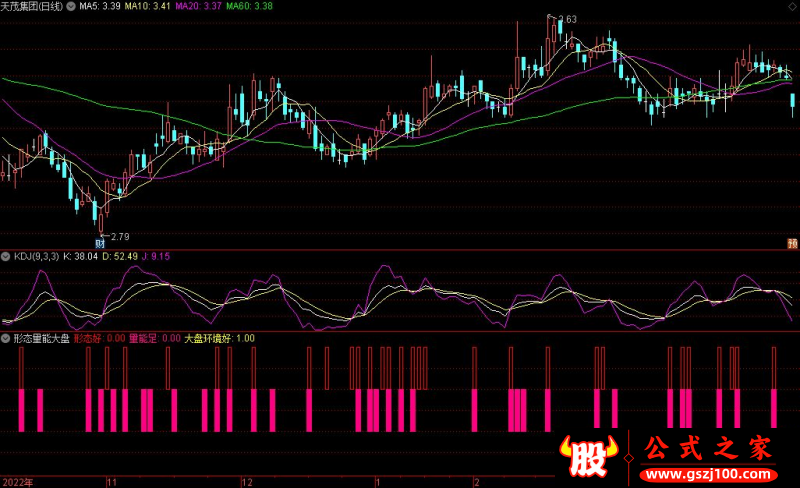Click the D: 52.49 value
Image resolution: width=800 pixels, height=488 pixels.
[120, 256]
